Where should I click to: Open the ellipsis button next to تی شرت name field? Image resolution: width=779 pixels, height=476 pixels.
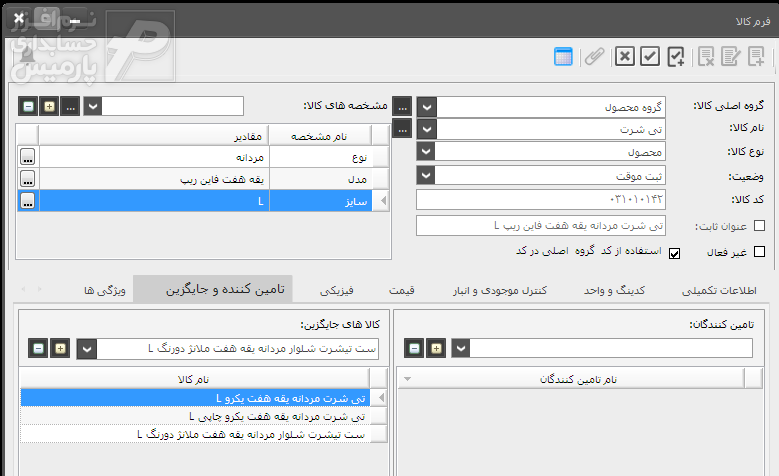[402, 129]
